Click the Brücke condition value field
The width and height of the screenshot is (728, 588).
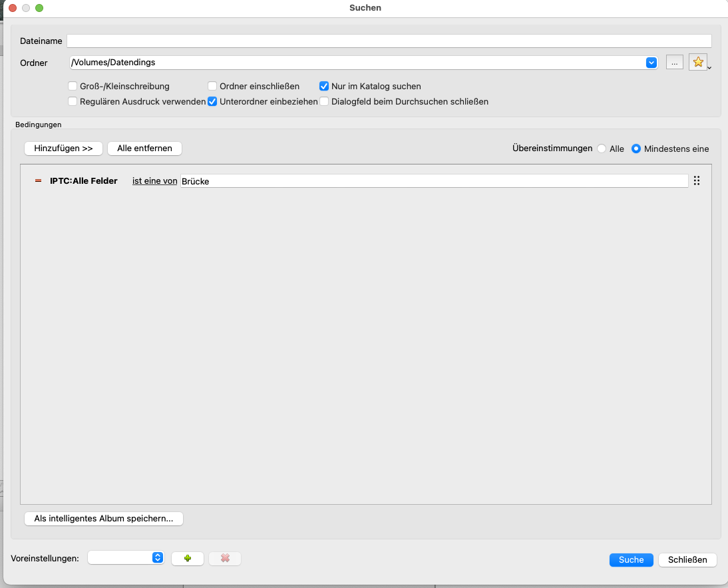(434, 181)
